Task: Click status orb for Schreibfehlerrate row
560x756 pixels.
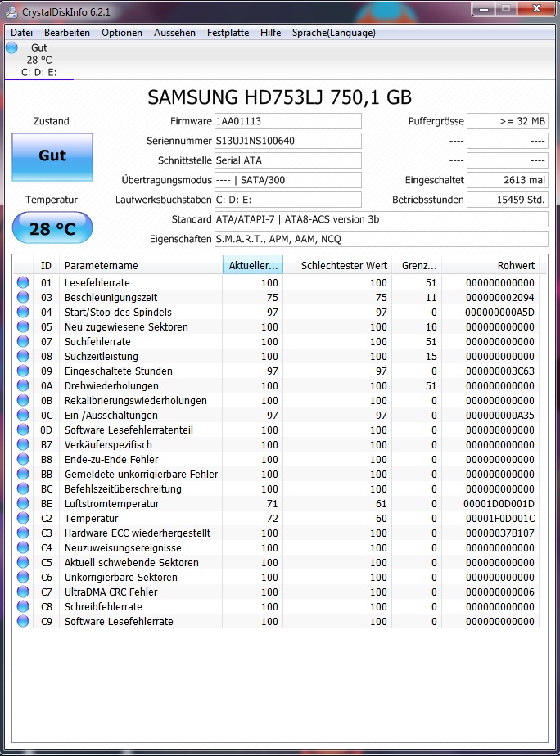Action: click(x=23, y=606)
